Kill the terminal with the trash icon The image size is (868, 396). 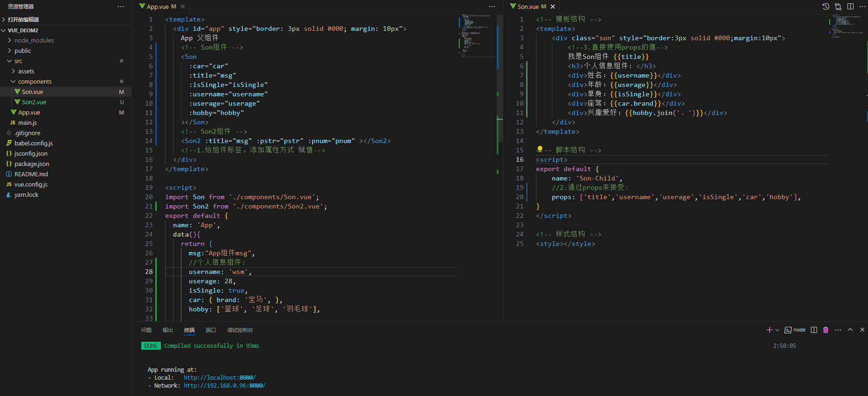pos(826,330)
